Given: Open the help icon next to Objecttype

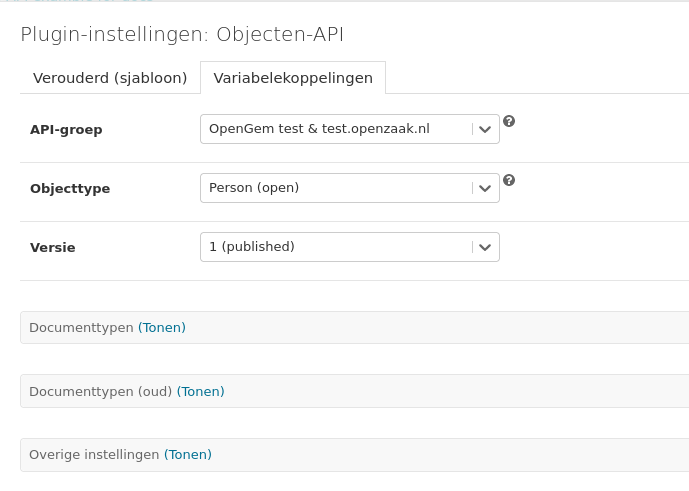Looking at the screenshot, I should pyautogui.click(x=509, y=180).
